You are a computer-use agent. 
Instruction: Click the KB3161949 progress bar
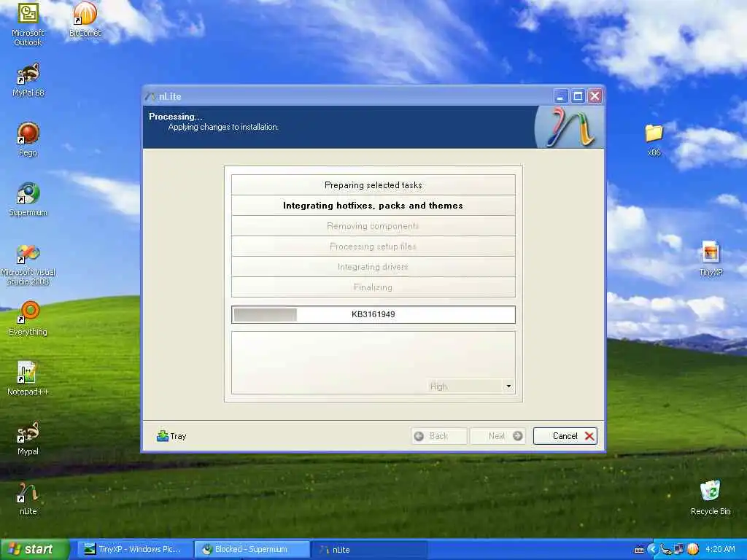(x=373, y=314)
